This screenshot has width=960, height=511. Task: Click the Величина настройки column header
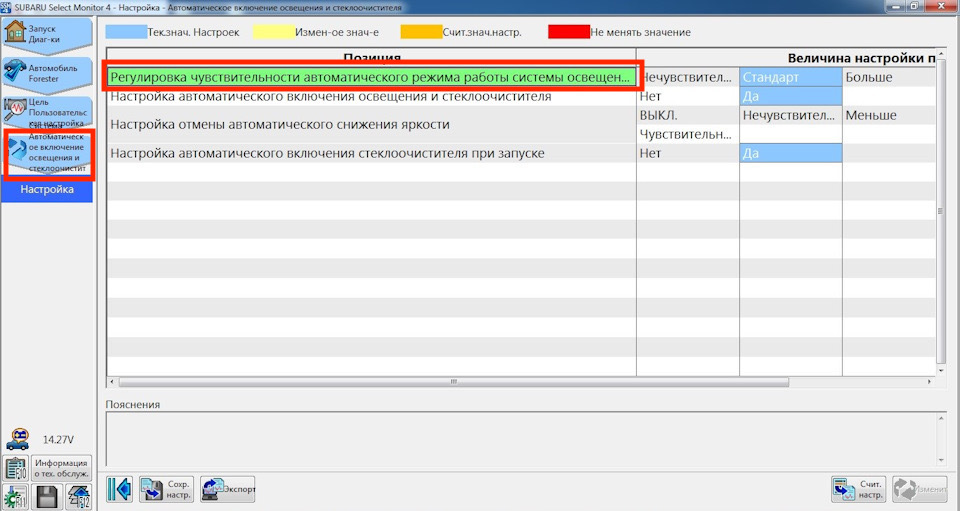tap(786, 58)
